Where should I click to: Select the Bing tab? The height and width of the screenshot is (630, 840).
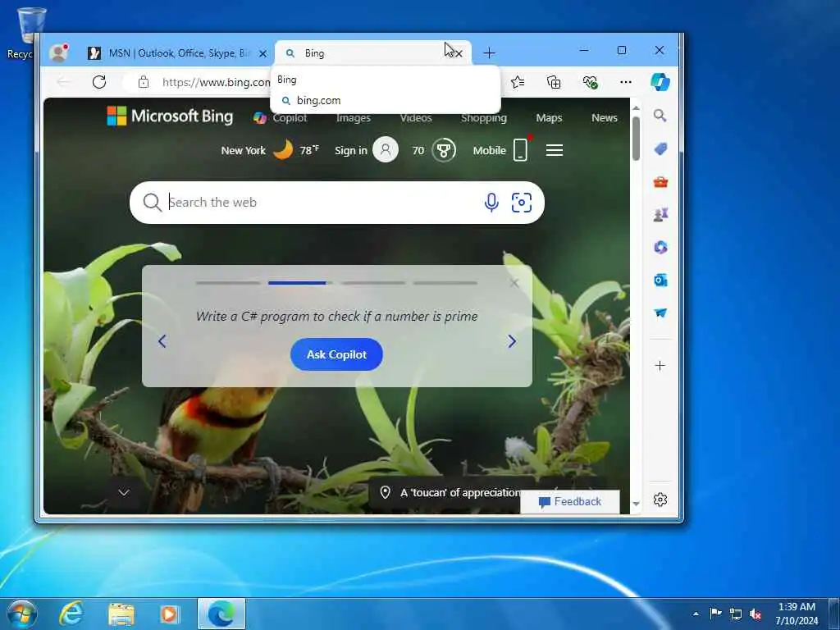(373, 53)
